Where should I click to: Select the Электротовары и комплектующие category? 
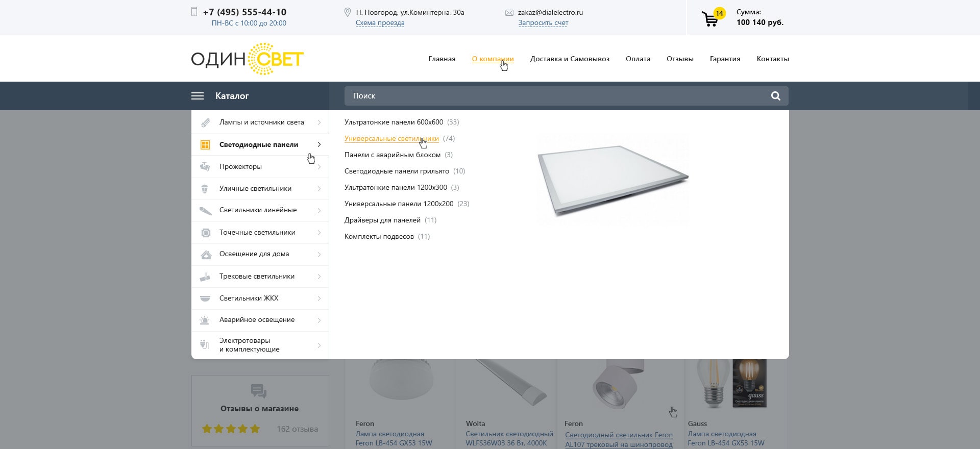point(250,345)
